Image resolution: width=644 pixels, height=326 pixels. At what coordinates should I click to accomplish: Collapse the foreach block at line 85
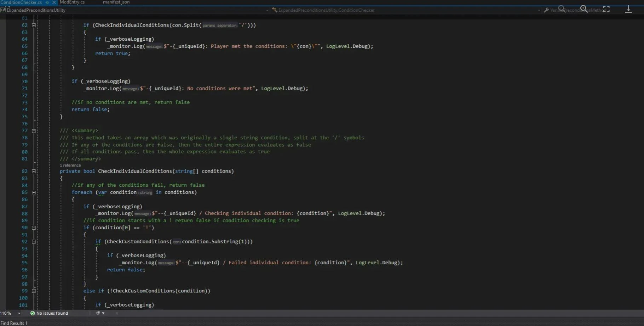pos(34,192)
